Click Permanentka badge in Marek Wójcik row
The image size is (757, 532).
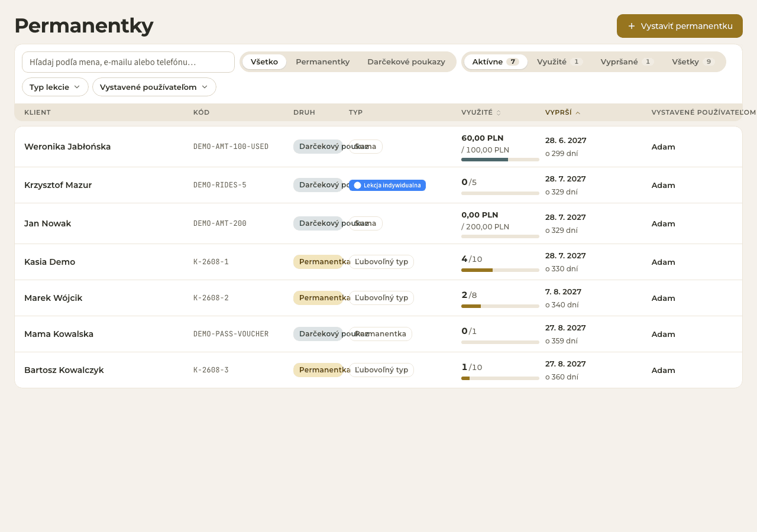click(x=318, y=298)
